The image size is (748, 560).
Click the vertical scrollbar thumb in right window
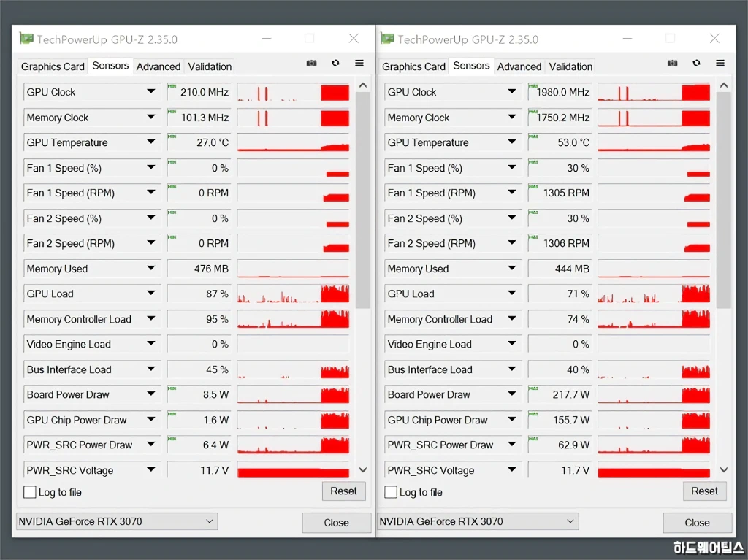(x=724, y=200)
